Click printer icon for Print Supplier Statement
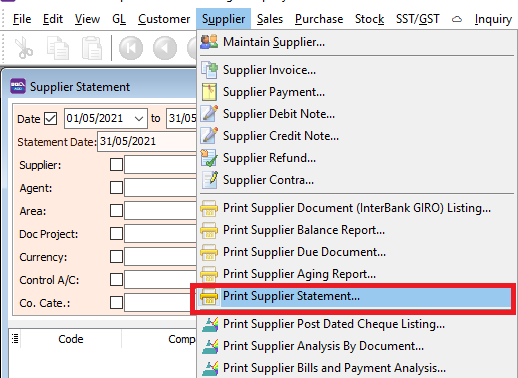The image size is (518, 378). [209, 296]
